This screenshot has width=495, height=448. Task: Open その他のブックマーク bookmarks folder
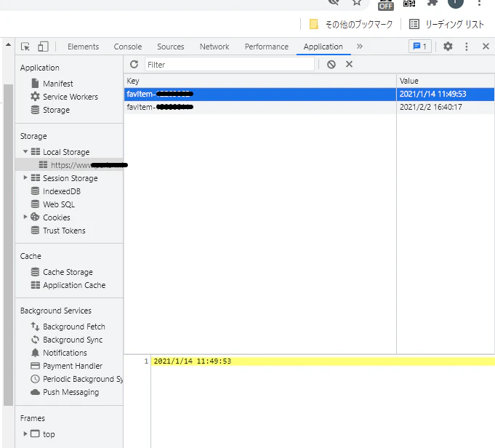[x=351, y=24]
